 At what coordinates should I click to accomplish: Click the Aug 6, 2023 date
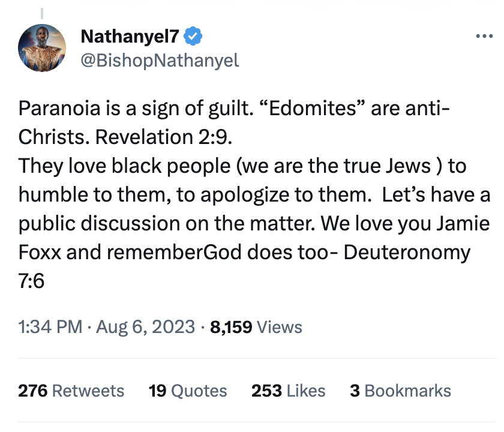click(146, 327)
